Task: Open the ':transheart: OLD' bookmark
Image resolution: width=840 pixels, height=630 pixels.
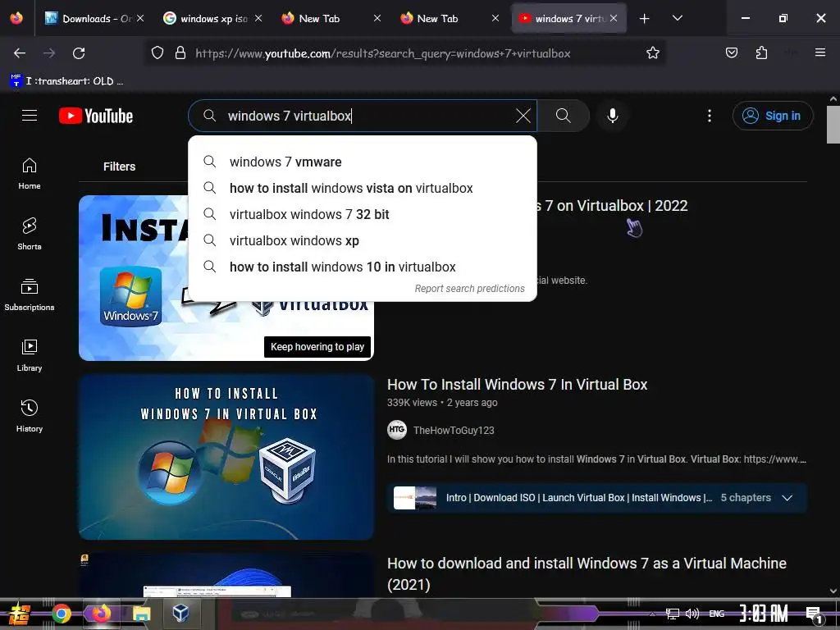Action: click(66, 81)
